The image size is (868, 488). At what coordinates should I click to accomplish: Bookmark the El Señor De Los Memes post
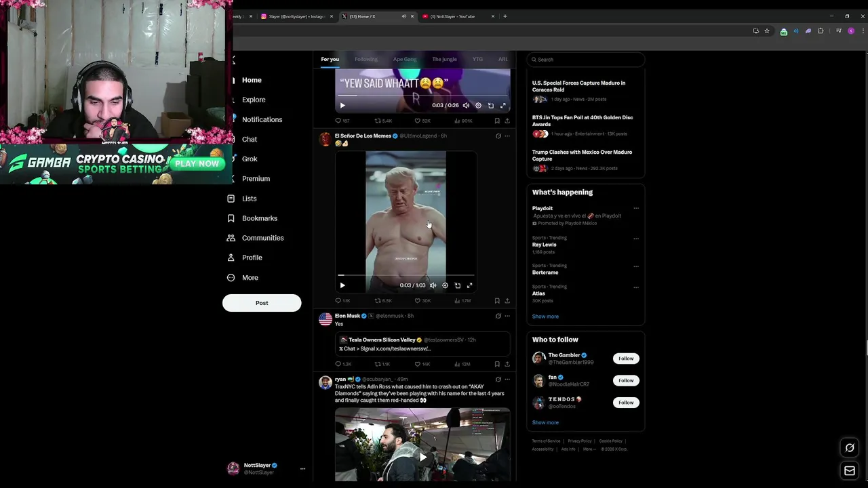pos(497,300)
